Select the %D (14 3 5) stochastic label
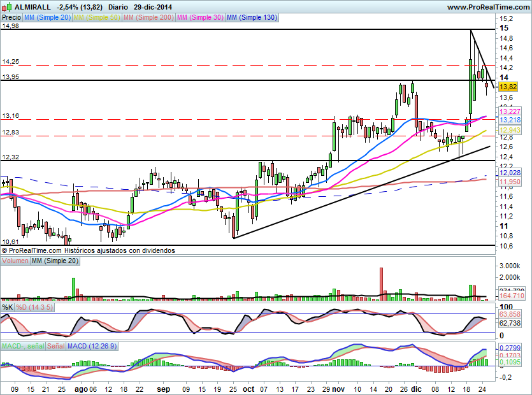 pos(35,307)
